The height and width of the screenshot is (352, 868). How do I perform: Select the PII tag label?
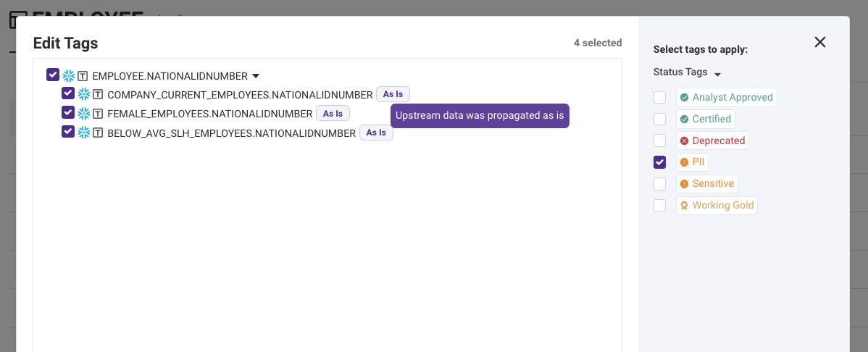coord(692,162)
